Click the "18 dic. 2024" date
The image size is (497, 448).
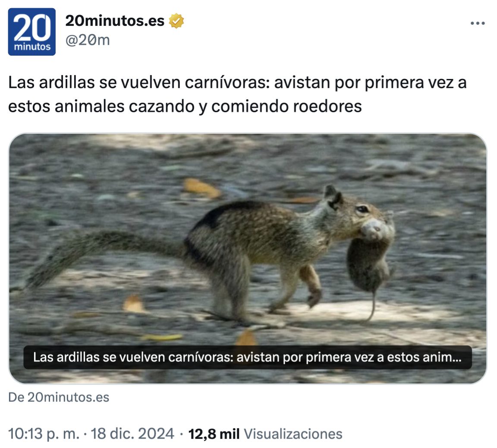(132, 434)
